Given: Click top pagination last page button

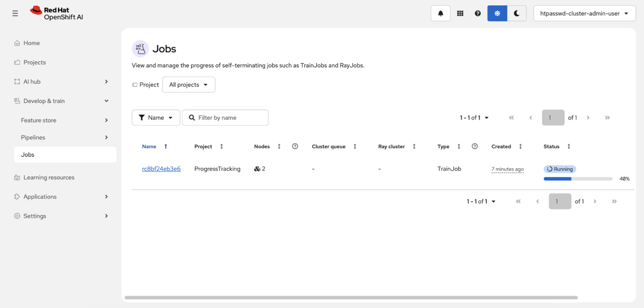Looking at the screenshot, I should click(x=607, y=118).
